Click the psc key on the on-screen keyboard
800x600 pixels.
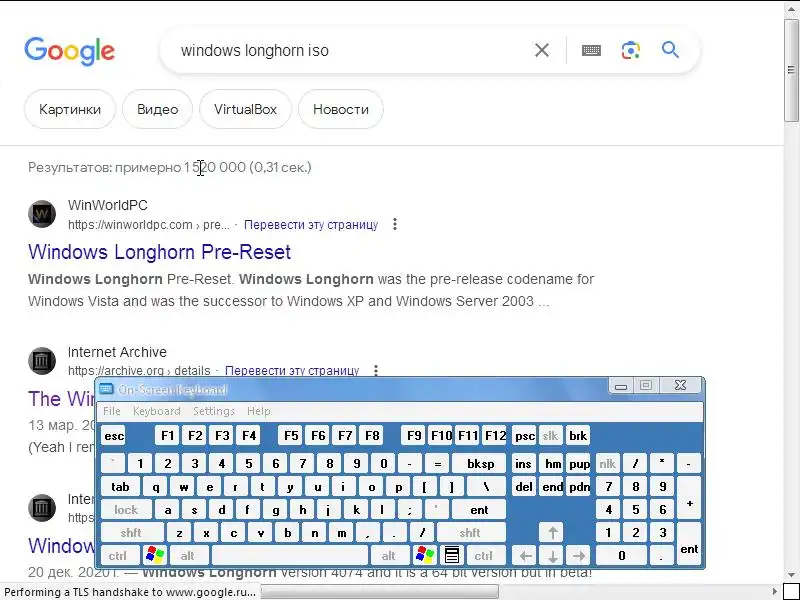click(x=524, y=436)
